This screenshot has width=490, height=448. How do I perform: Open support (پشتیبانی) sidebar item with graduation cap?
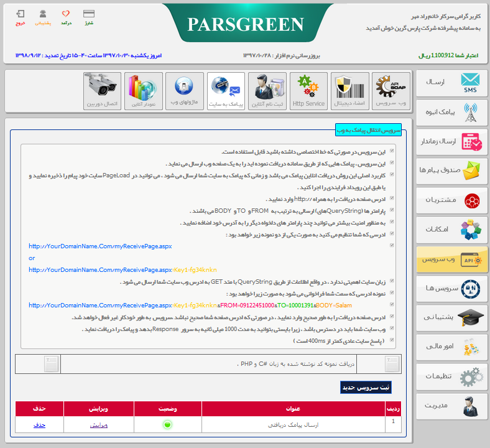pyautogui.click(x=452, y=318)
